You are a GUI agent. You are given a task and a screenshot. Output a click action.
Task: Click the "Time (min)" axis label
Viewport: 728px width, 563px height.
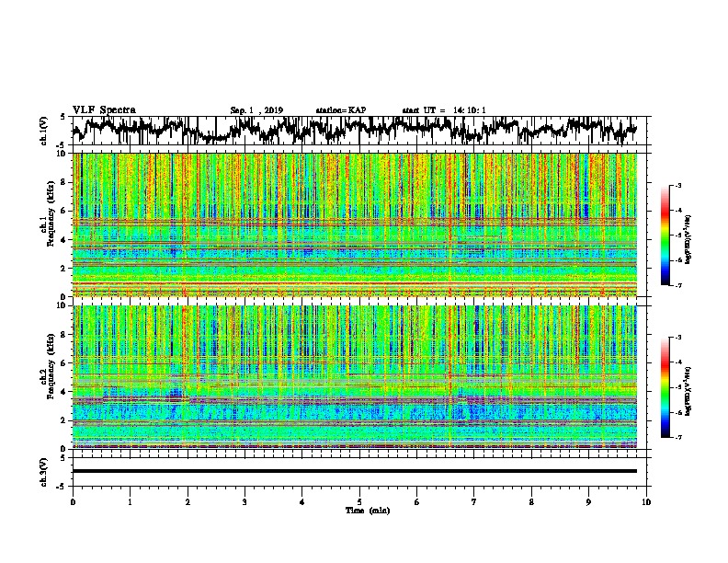coord(368,511)
